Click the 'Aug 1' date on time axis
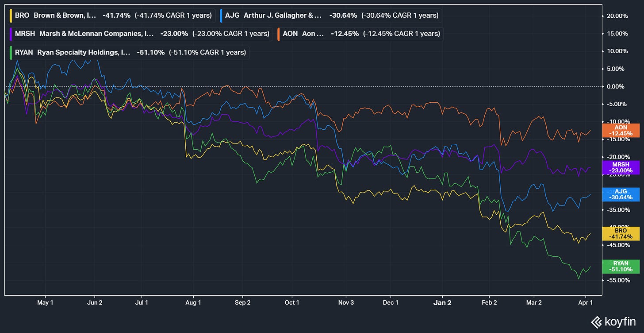This screenshot has height=333, width=644. [193, 303]
